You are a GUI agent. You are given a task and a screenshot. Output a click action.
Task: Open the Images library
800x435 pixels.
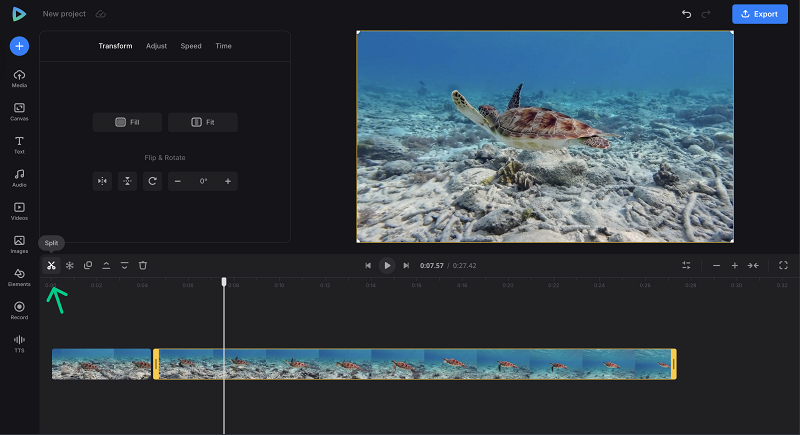pos(19,244)
